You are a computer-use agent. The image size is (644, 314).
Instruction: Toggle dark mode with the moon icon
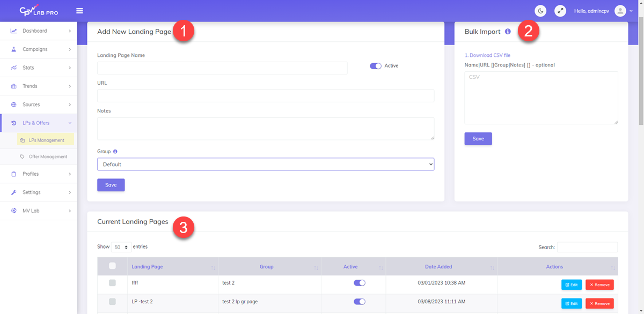click(540, 11)
